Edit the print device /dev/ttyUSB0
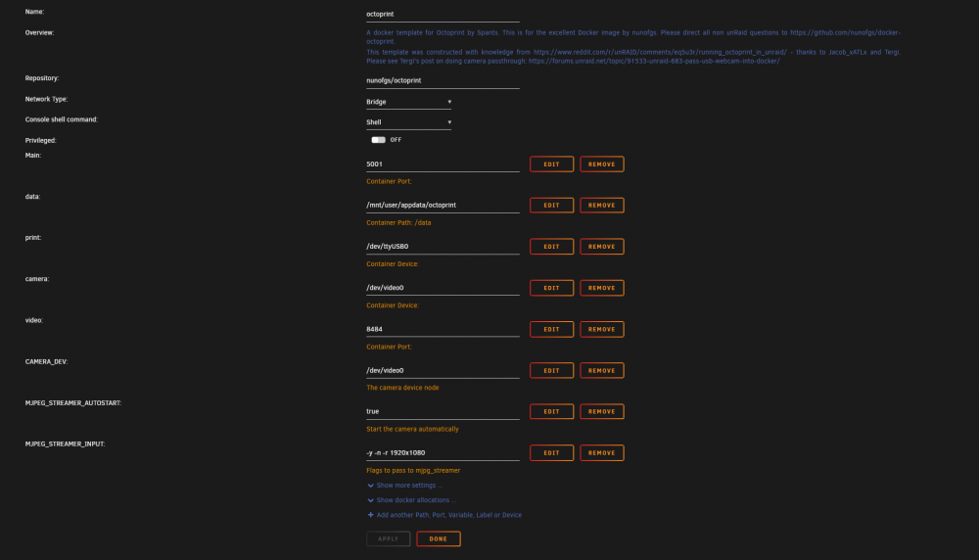This screenshot has height=560, width=979. click(x=551, y=247)
